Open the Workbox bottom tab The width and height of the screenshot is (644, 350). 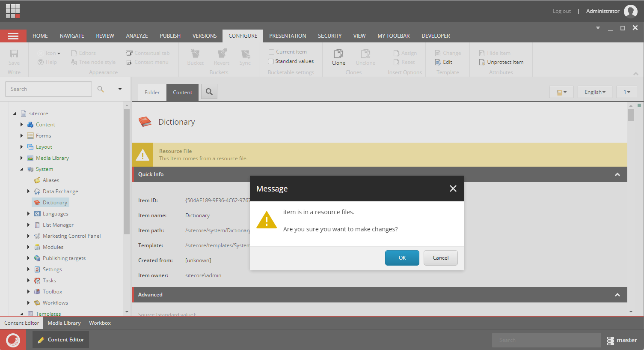pyautogui.click(x=100, y=323)
